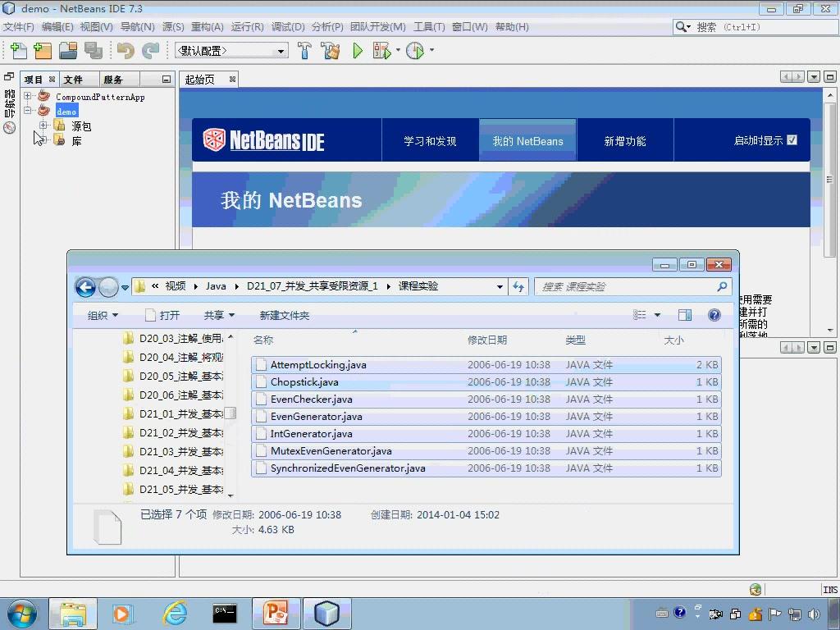840x630 pixels.
Task: Open Explorer recent locations dropdown arrow
Action: click(x=125, y=288)
